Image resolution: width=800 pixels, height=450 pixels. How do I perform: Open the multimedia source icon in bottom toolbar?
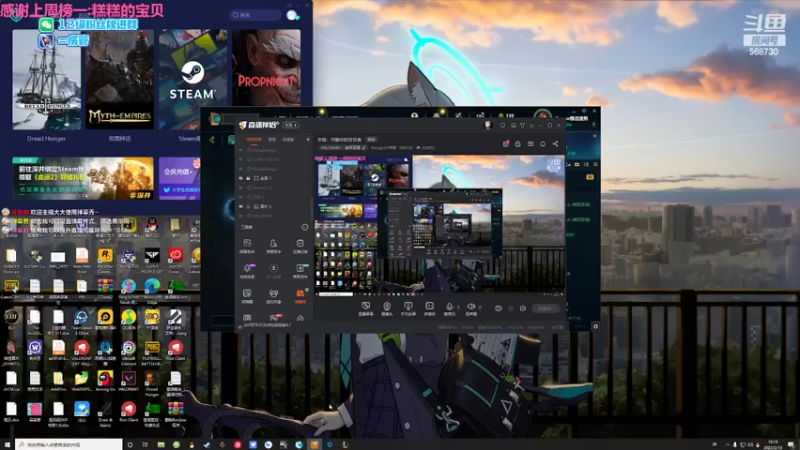[429, 308]
